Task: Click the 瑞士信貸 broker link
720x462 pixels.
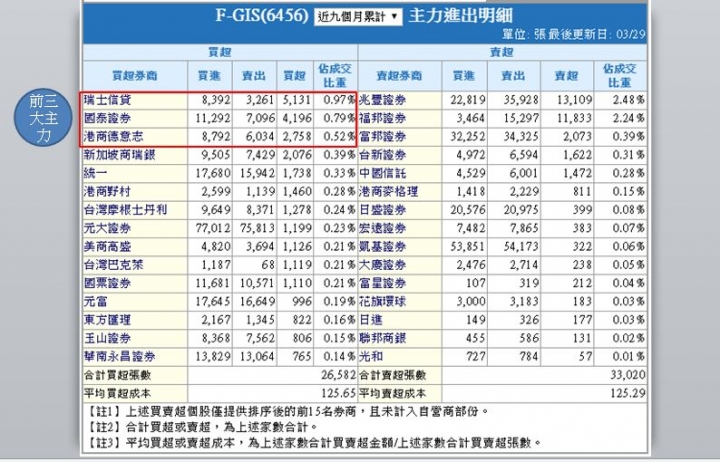Action: pyautogui.click(x=107, y=100)
